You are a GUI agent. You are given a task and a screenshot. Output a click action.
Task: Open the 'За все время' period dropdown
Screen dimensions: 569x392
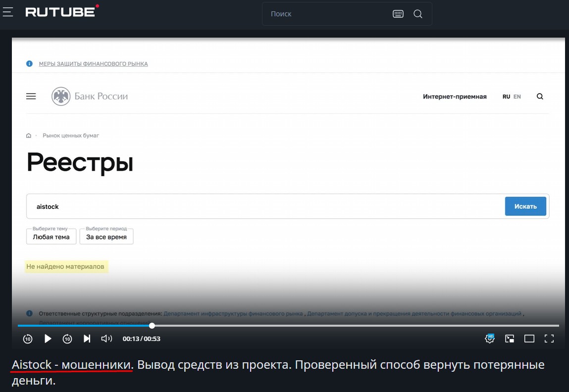pos(106,237)
